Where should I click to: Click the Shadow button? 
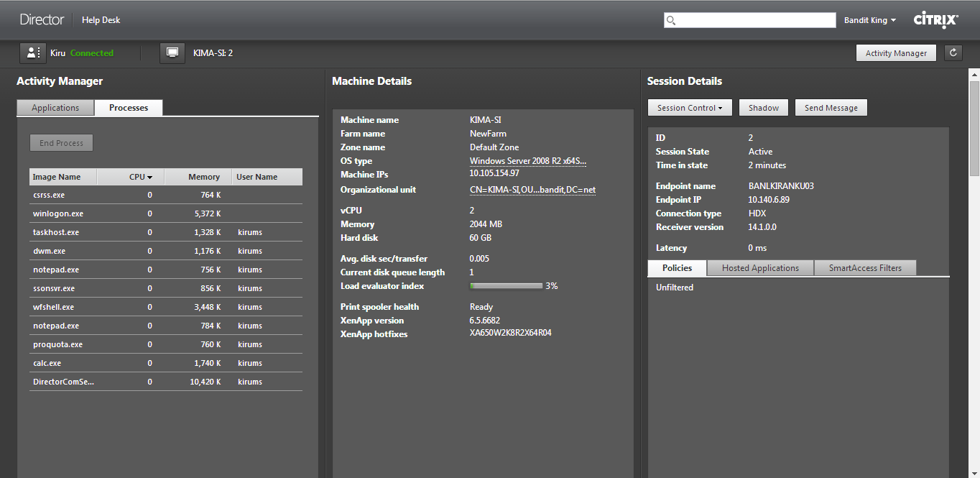[763, 108]
